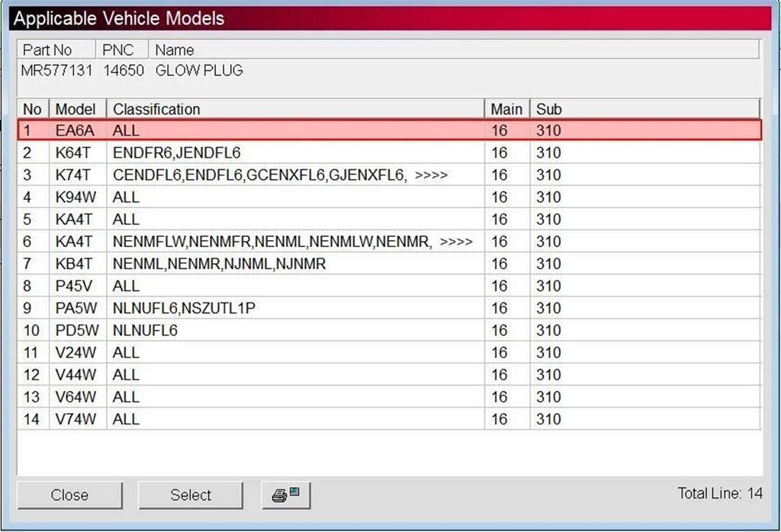Choose the V24W model row
The width and height of the screenshot is (781, 532).
75,352
